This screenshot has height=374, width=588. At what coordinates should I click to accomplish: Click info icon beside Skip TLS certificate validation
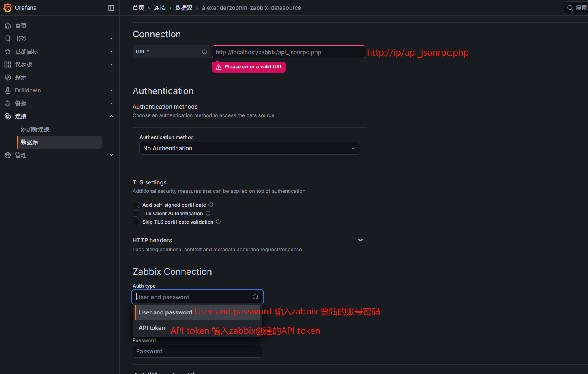(x=218, y=222)
